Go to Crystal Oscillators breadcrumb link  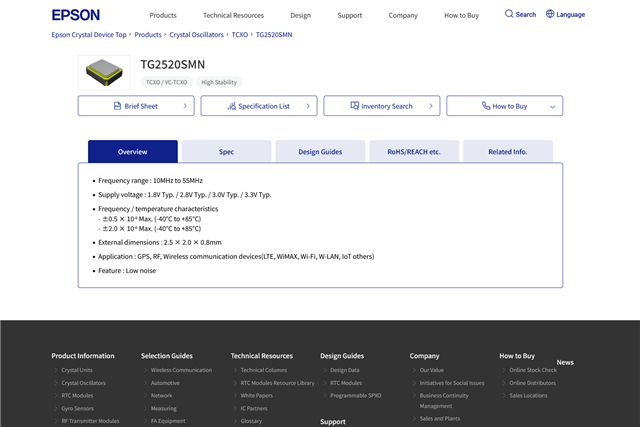196,35
